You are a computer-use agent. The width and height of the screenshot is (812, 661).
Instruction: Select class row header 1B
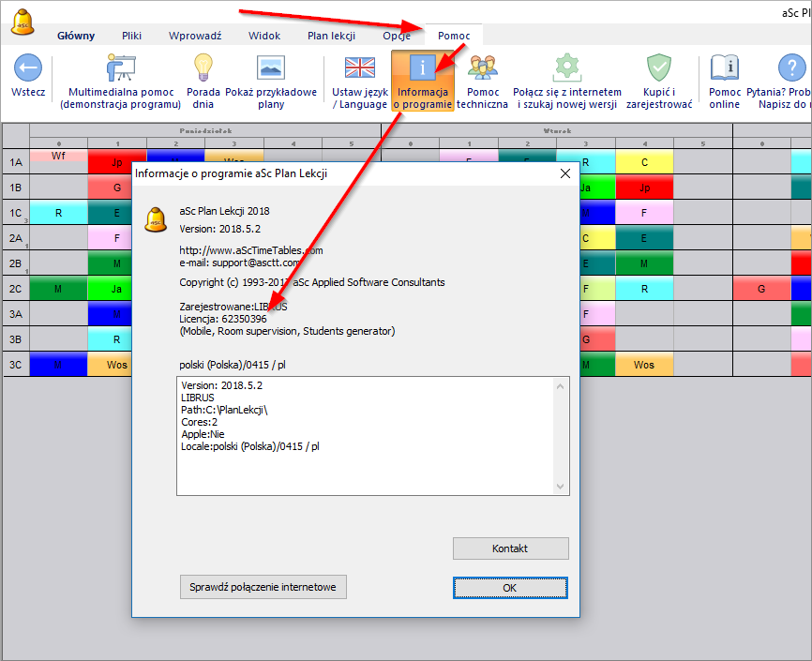point(16,188)
